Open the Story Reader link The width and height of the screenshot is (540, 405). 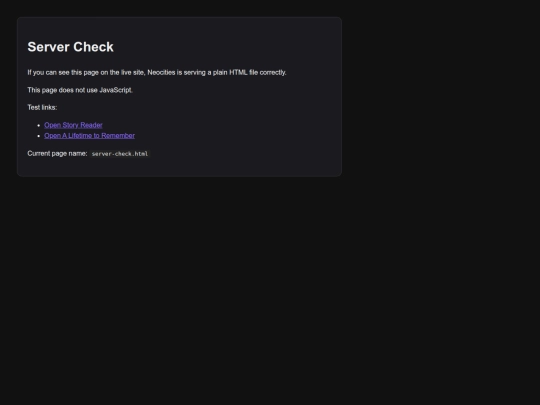[73, 125]
